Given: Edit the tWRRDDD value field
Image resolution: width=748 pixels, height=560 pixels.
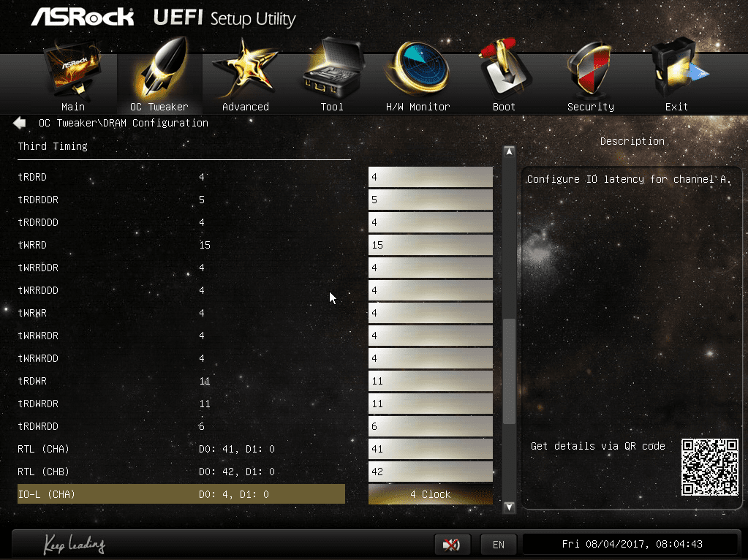Looking at the screenshot, I should pos(430,290).
